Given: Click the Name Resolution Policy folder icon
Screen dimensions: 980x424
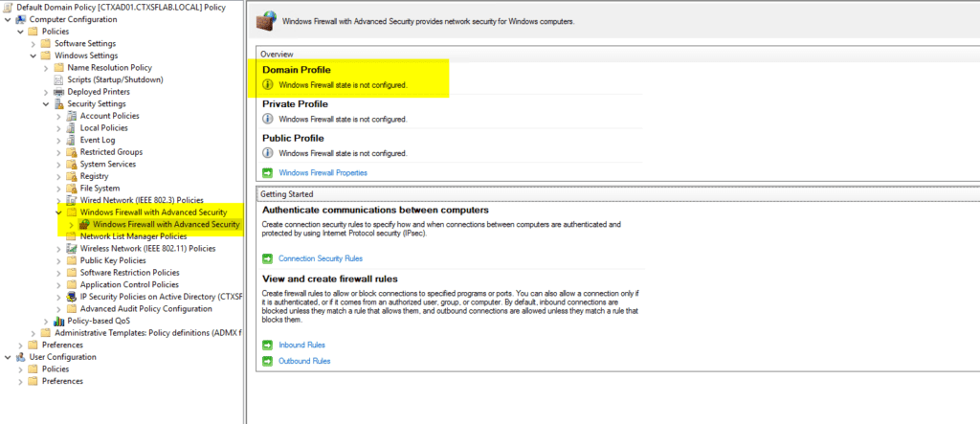Looking at the screenshot, I should click(x=58, y=68).
